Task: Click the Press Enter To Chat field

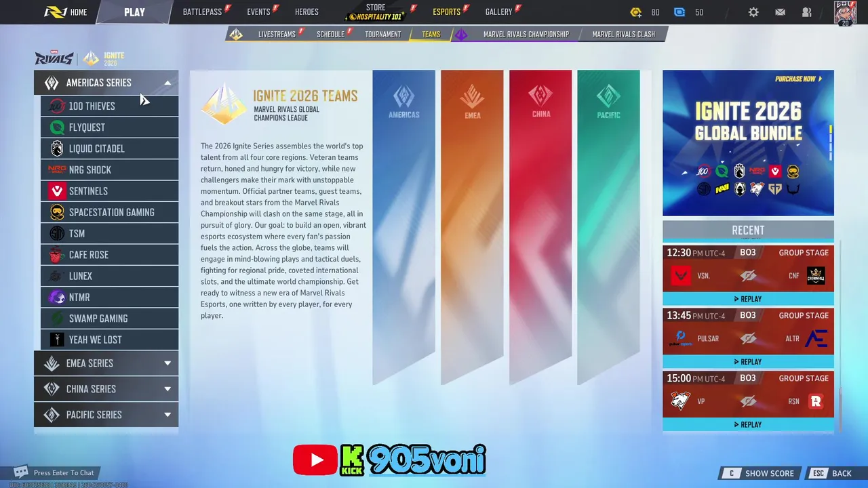Action: pos(64,472)
